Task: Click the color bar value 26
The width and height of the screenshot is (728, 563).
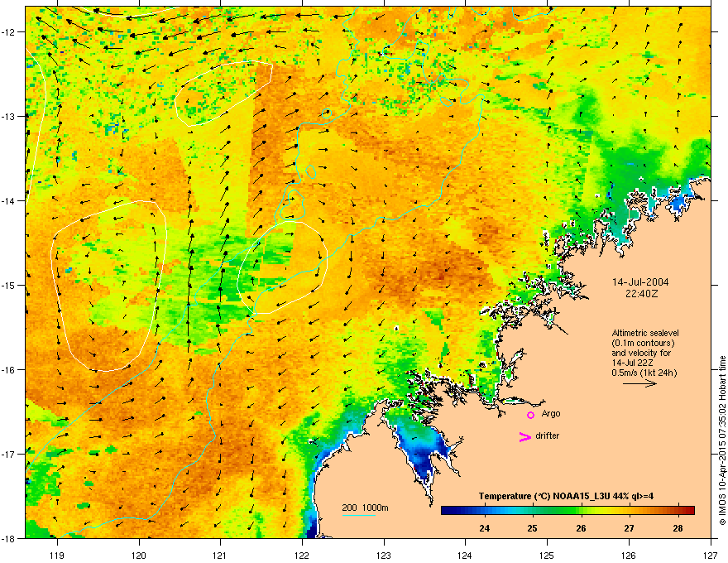Action: tap(581, 528)
